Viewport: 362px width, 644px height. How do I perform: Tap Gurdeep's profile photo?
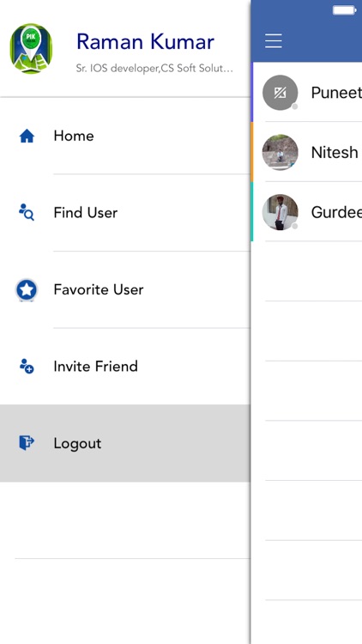(x=281, y=212)
